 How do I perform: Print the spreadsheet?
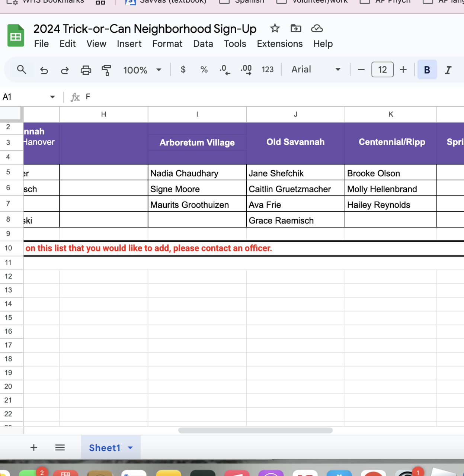pos(86,70)
